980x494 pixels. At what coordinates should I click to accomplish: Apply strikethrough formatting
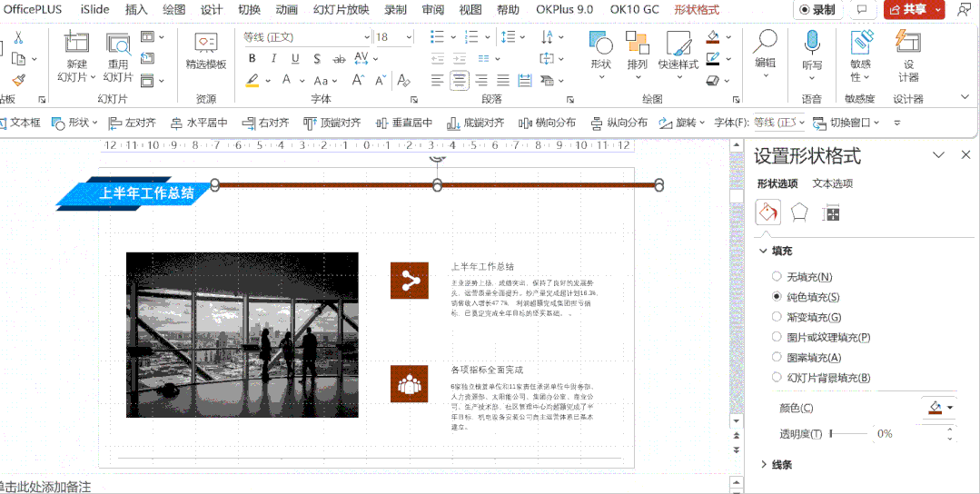[339, 59]
